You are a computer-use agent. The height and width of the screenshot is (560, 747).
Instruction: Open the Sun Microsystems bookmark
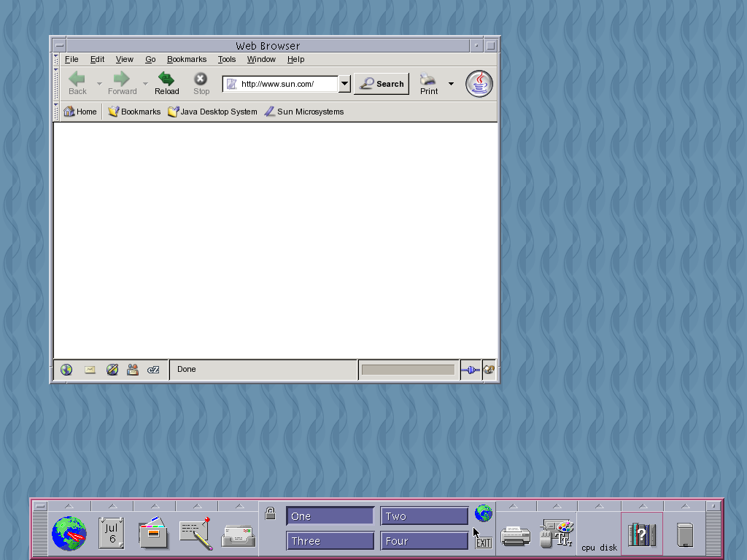pyautogui.click(x=304, y=112)
